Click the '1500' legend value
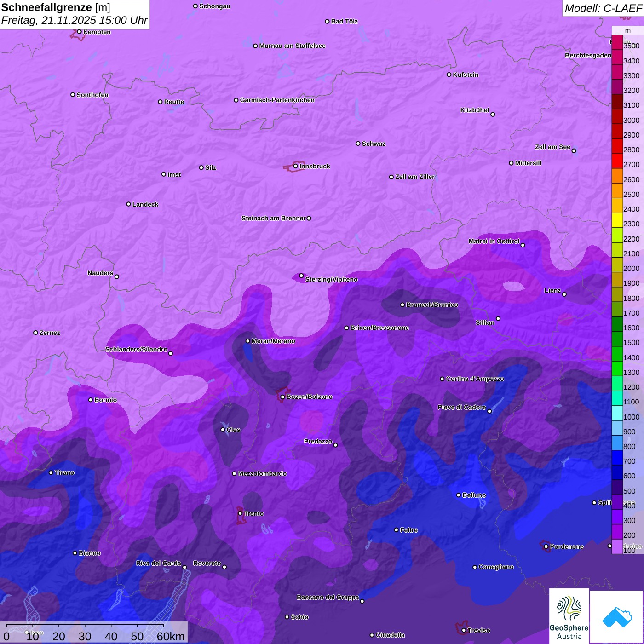The image size is (644, 644). 632,343
